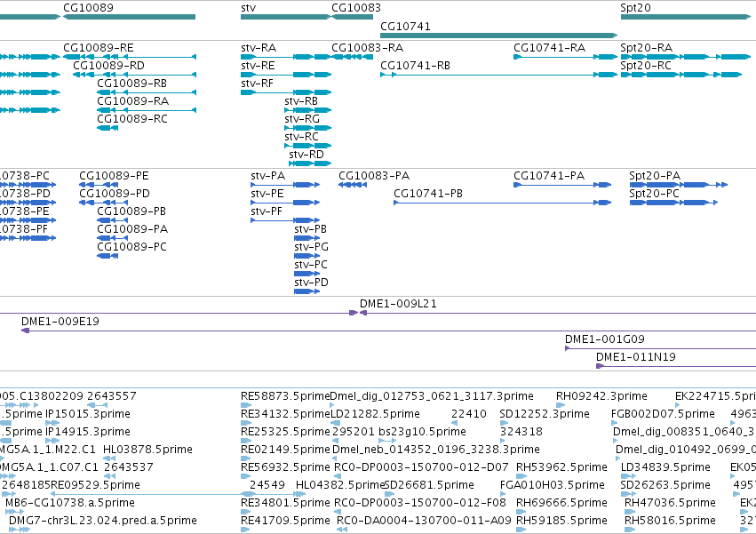This screenshot has height=534, width=756.
Task: Select the stv-RA transcript label
Action: click(x=259, y=48)
